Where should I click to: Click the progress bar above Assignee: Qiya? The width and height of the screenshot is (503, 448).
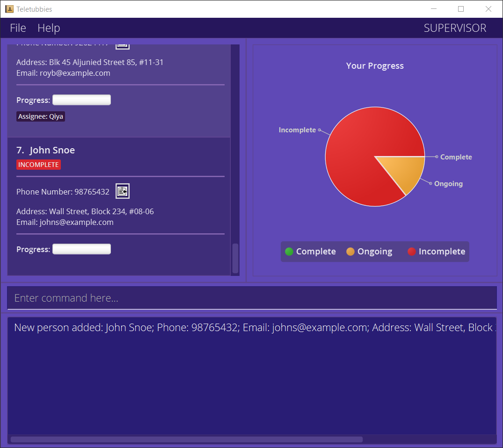tap(81, 100)
